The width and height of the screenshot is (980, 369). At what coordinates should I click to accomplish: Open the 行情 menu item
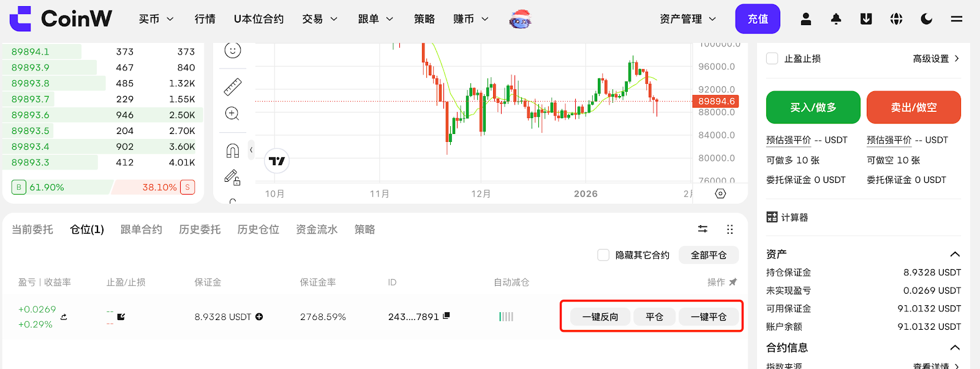click(x=205, y=19)
